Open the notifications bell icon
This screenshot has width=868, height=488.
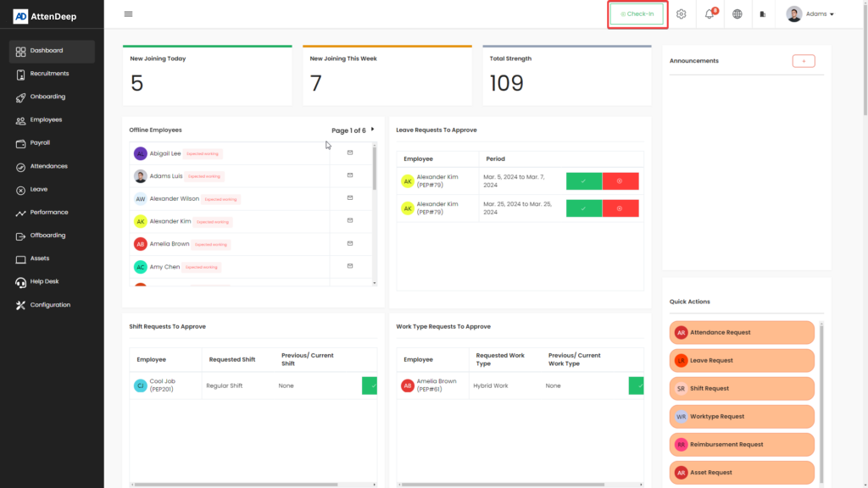709,14
